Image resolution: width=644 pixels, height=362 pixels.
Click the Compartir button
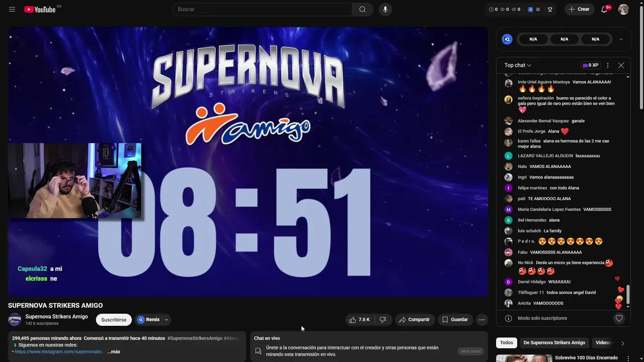415,320
